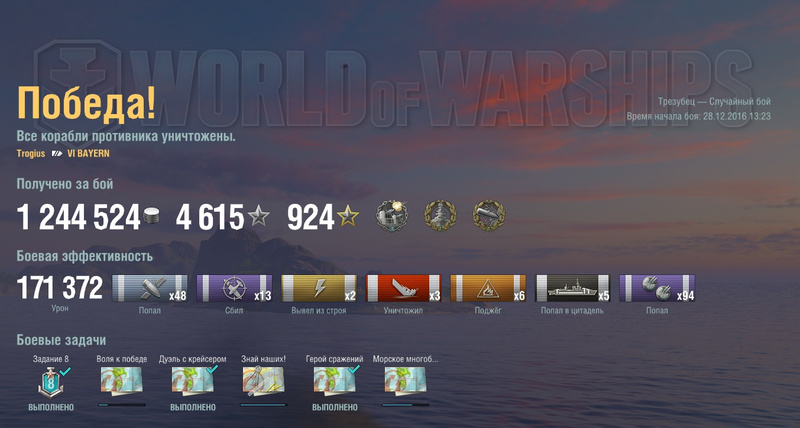Select the x48 shell hits ribbon
Image resolution: width=800 pixels, height=428 pixels.
click(149, 288)
